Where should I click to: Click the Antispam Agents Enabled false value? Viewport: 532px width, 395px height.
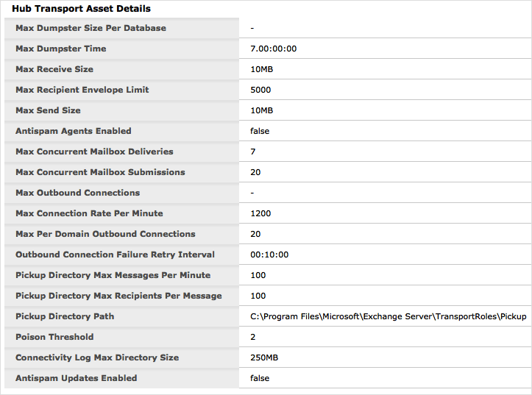260,131
